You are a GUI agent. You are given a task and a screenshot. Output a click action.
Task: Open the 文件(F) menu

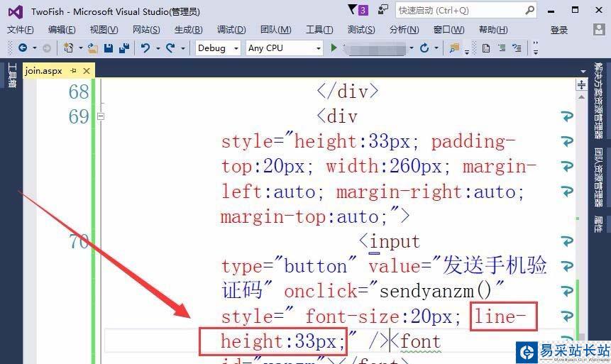pyautogui.click(x=21, y=30)
